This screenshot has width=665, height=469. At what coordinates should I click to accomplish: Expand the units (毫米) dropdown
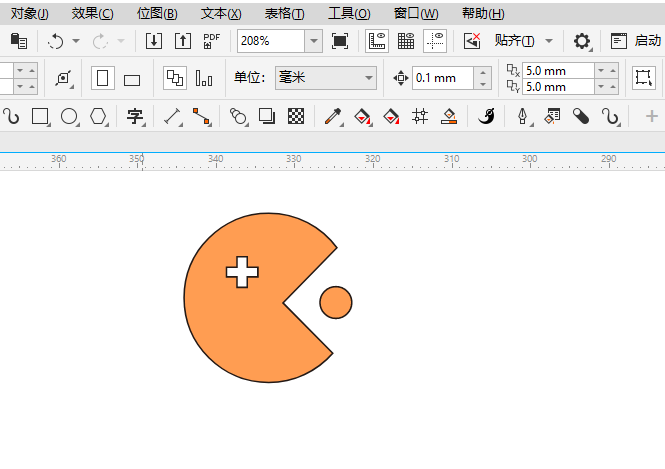(369, 78)
